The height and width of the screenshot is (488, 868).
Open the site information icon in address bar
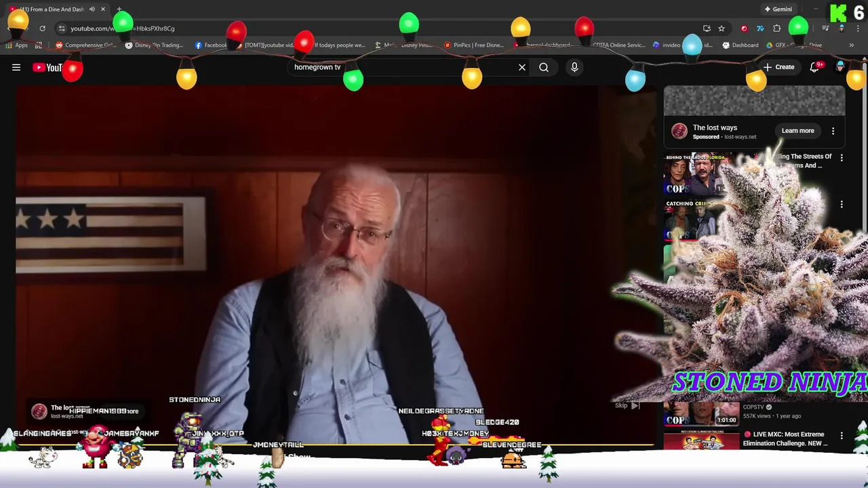point(62,28)
